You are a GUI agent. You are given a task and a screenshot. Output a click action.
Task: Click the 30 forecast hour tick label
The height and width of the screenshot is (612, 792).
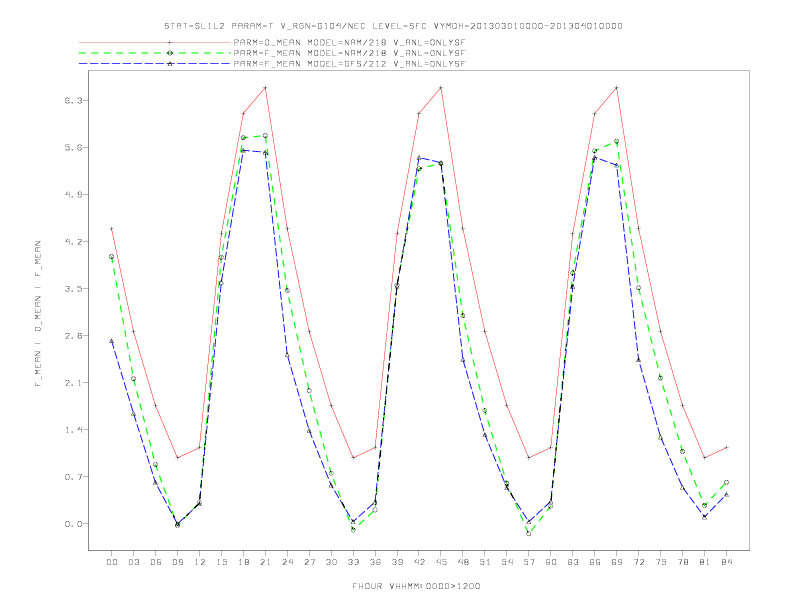331,562
